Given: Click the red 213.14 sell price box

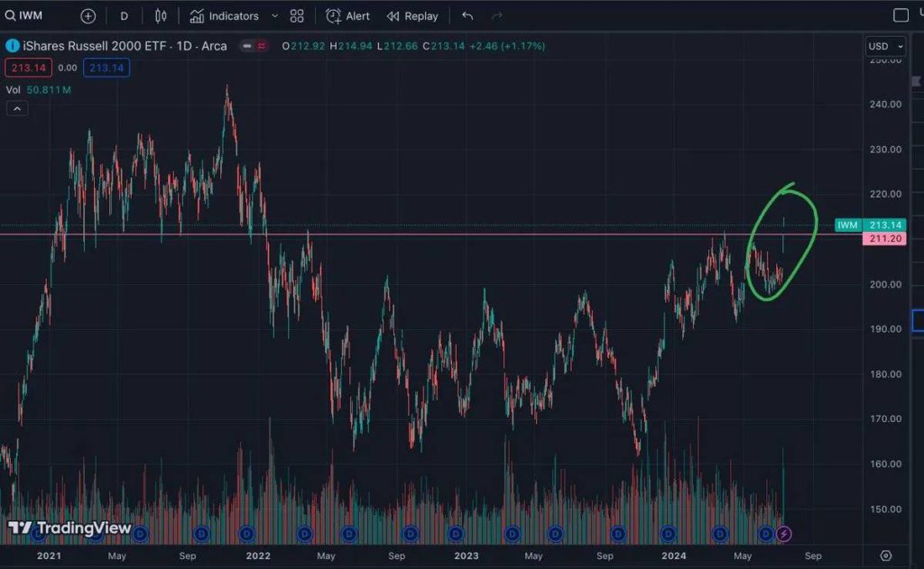Looking at the screenshot, I should [x=29, y=67].
